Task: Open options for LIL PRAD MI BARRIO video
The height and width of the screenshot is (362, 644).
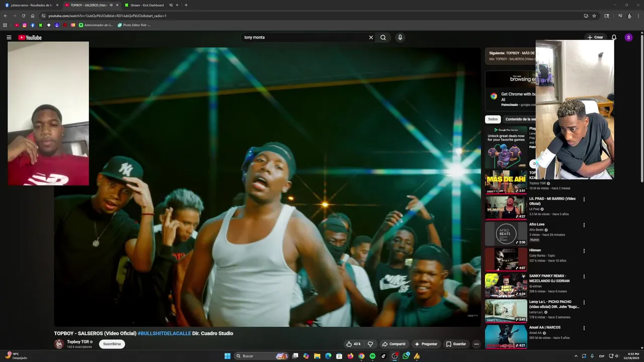Action: (584, 200)
